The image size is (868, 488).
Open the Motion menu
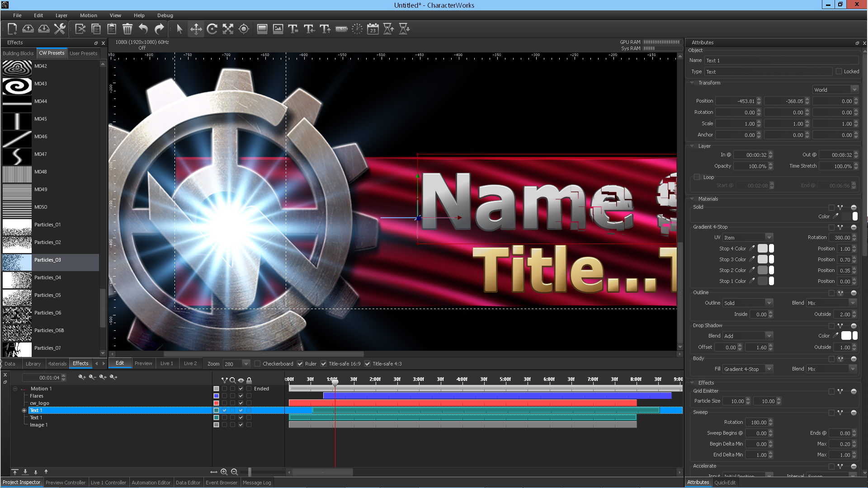coord(88,15)
